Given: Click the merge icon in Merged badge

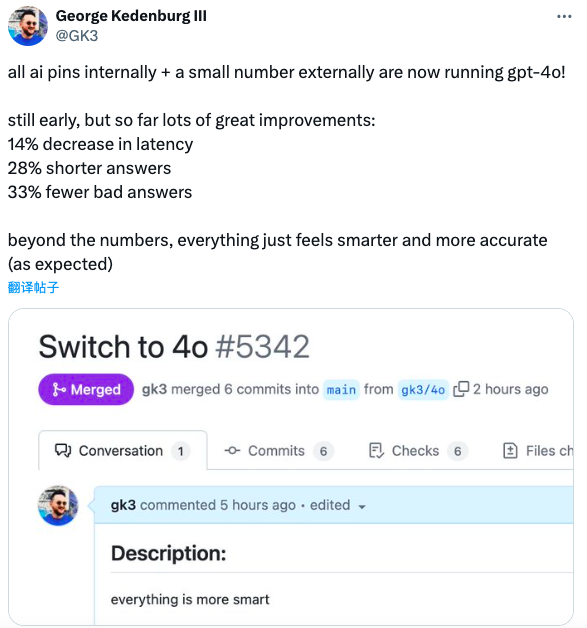Looking at the screenshot, I should click(x=59, y=389).
